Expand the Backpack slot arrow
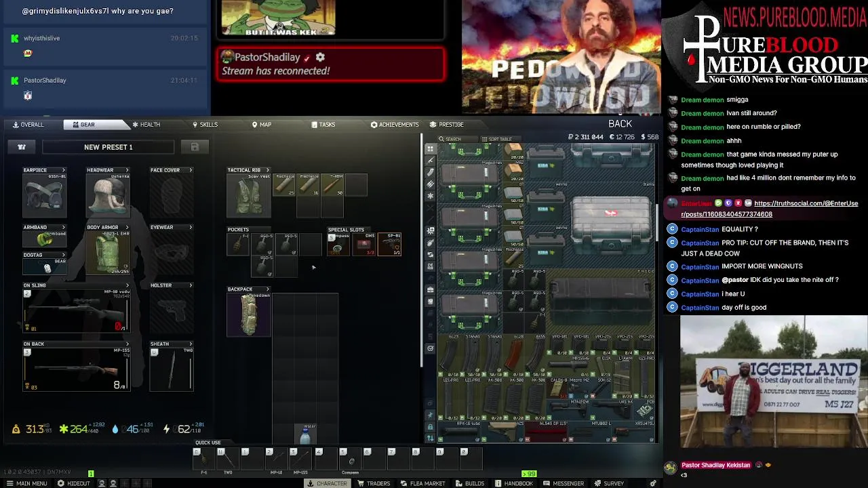 (267, 289)
